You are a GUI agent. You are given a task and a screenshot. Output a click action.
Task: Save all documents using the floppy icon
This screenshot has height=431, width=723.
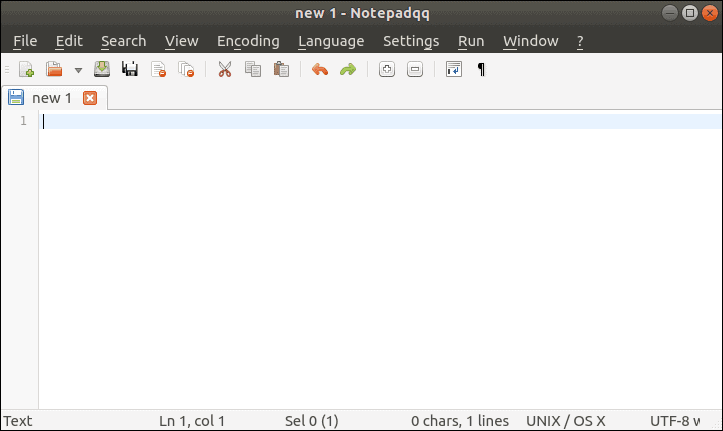130,69
